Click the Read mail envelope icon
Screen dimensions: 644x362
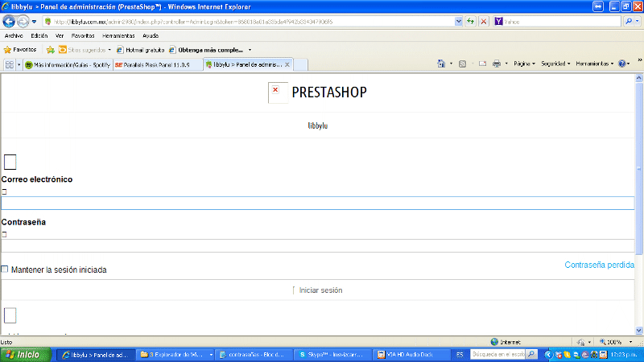click(482, 64)
